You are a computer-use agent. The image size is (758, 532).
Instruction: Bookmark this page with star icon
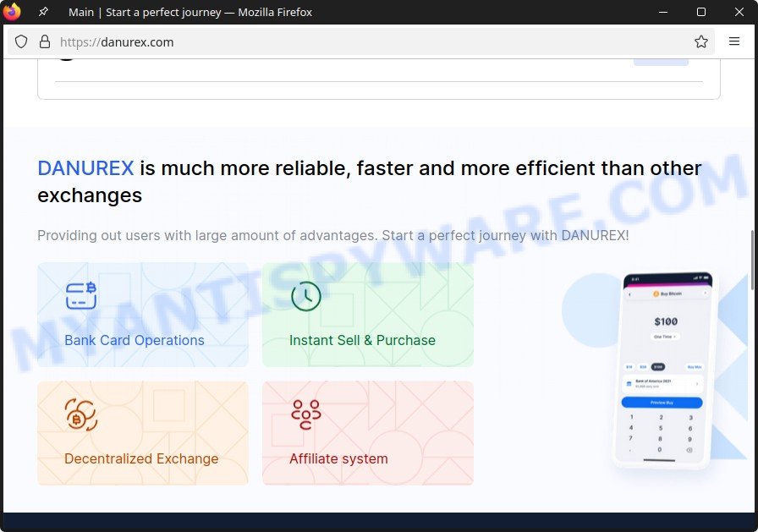tap(701, 42)
